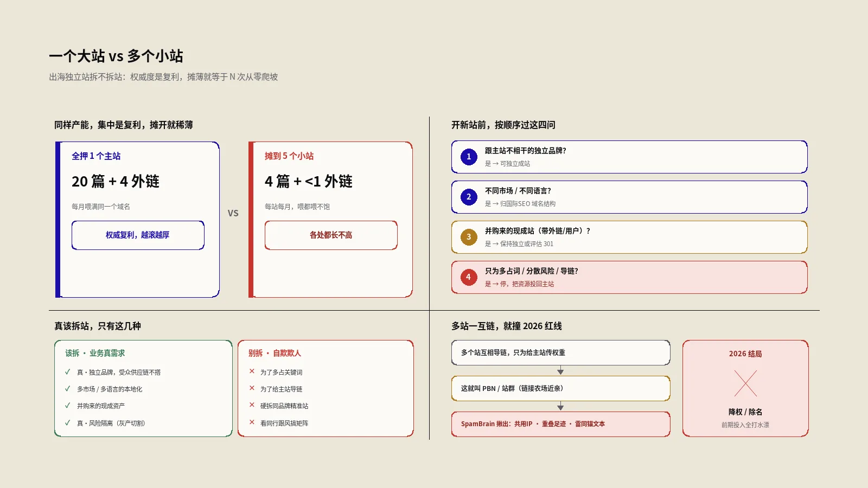Click the checkmark beside 真 · 风险隔离（灰产切割）
This screenshot has width=868, height=488.
click(x=68, y=423)
